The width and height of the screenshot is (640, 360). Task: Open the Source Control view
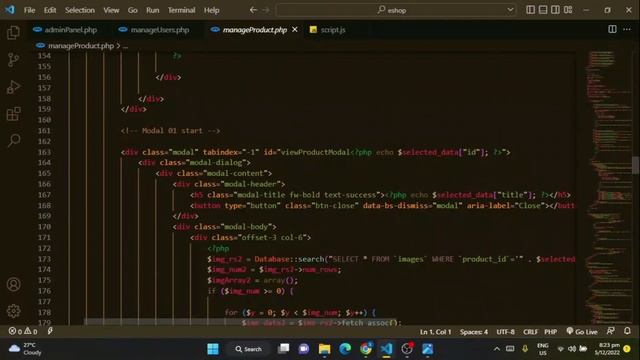(13, 60)
